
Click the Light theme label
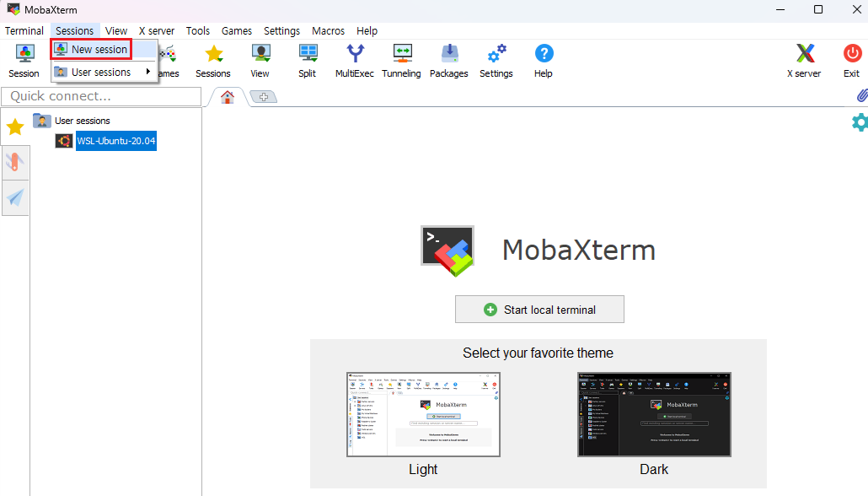(424, 469)
